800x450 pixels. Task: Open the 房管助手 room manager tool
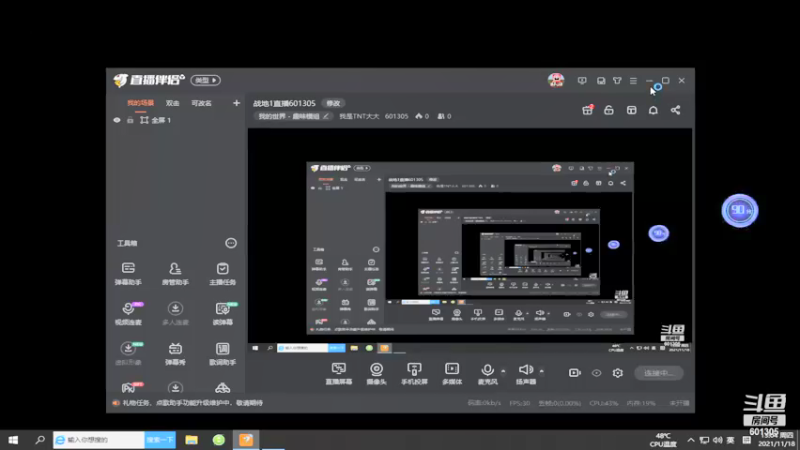click(x=175, y=273)
